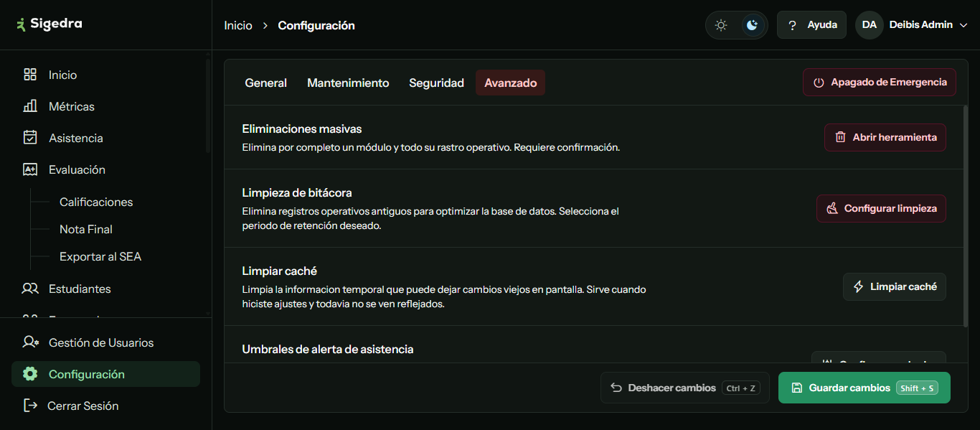The width and height of the screenshot is (980, 430).
Task: Click the sidebar navigation scrollbar
Action: (208, 106)
